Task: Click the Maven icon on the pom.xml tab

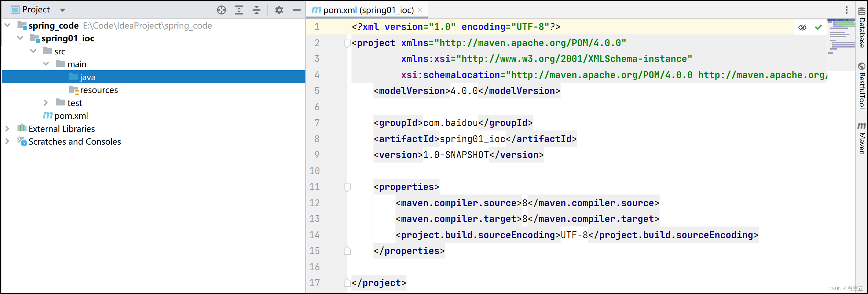Action: [x=316, y=10]
